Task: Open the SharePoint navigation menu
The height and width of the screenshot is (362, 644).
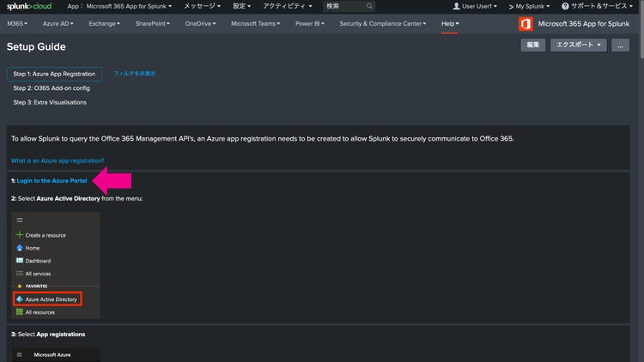Action: pos(152,24)
